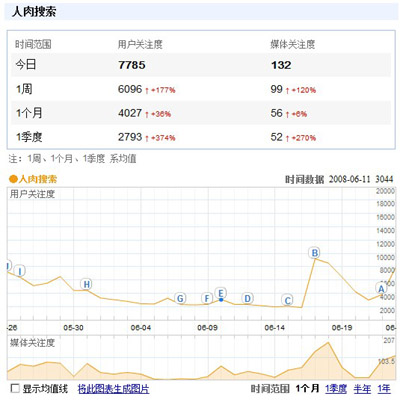Select the 1个月 time range option

[307, 389]
